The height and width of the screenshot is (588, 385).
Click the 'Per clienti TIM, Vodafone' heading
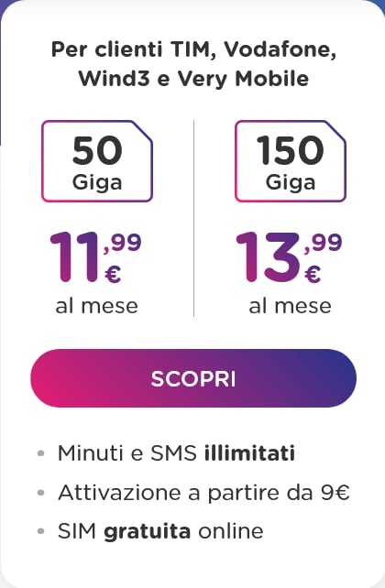coord(193,49)
